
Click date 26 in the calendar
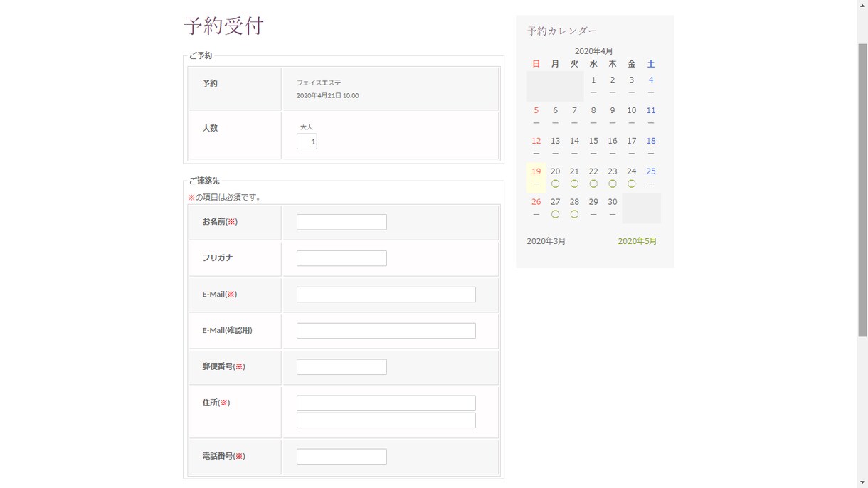click(536, 202)
